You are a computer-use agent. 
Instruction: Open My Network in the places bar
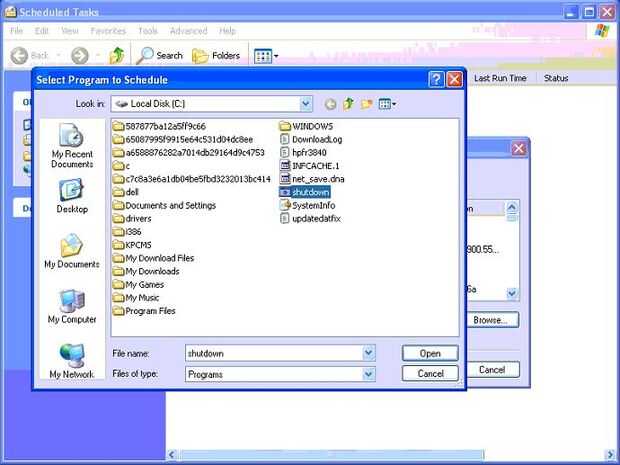pos(72,361)
